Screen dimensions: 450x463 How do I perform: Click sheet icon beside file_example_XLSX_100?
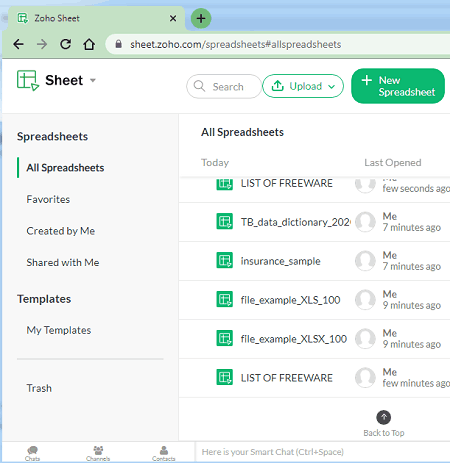pos(225,339)
